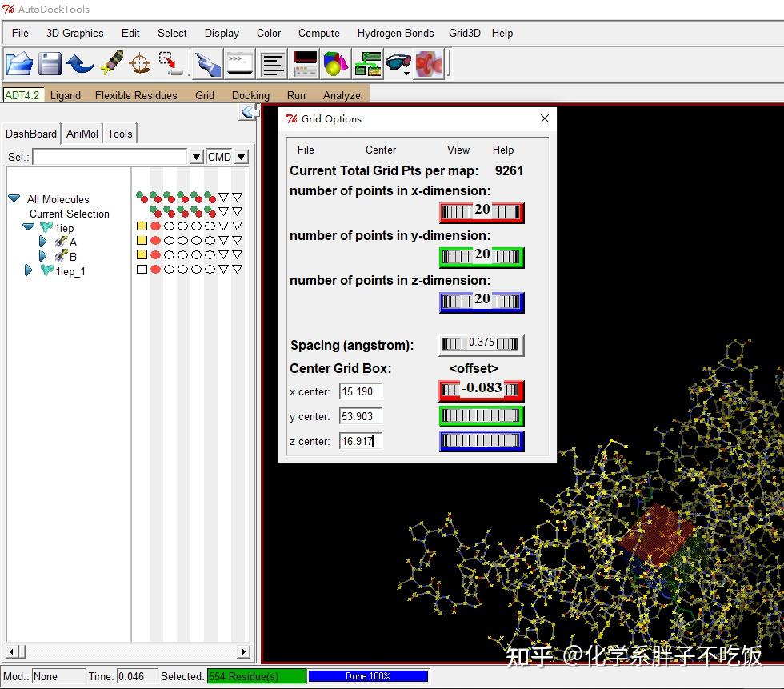Image resolution: width=784 pixels, height=689 pixels.
Task: Click the pointing hand icon in toolbar
Action: (207, 63)
